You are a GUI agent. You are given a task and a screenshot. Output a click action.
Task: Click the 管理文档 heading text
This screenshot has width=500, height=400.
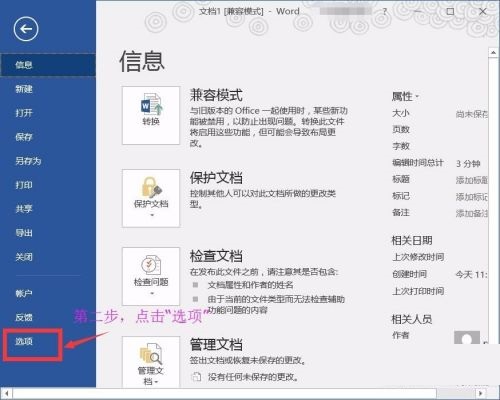coord(216,345)
